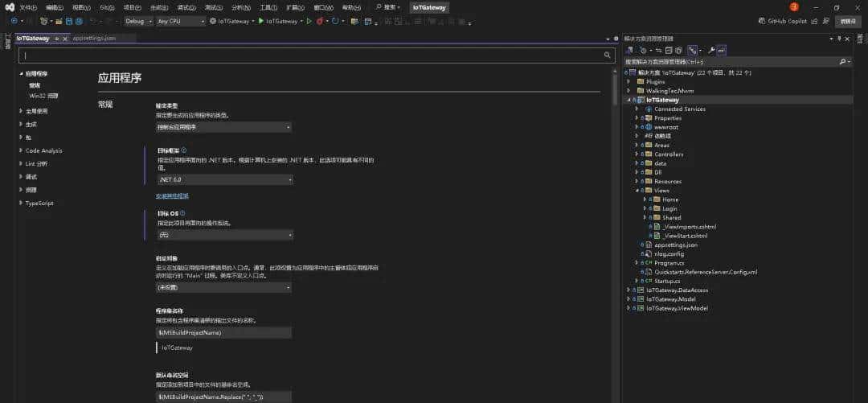868x403 pixels.
Task: Select Startup.cs in Solution Explorer
Action: 667,281
